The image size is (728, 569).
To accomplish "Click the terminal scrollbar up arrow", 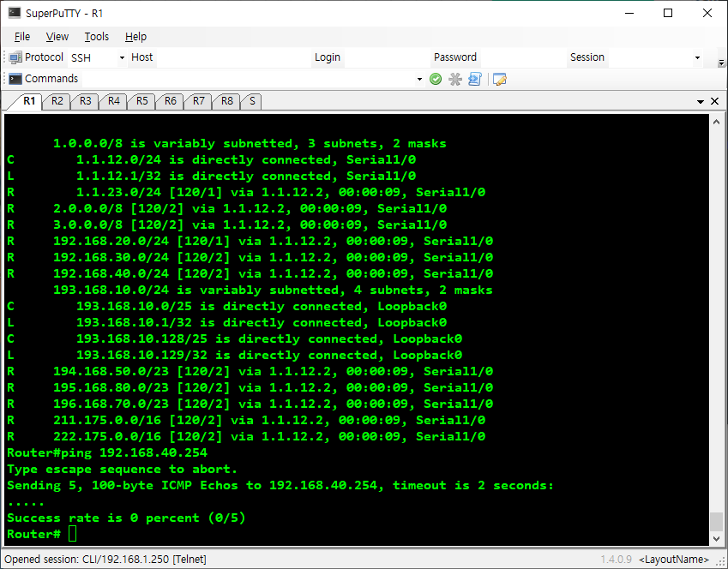I will (x=716, y=122).
